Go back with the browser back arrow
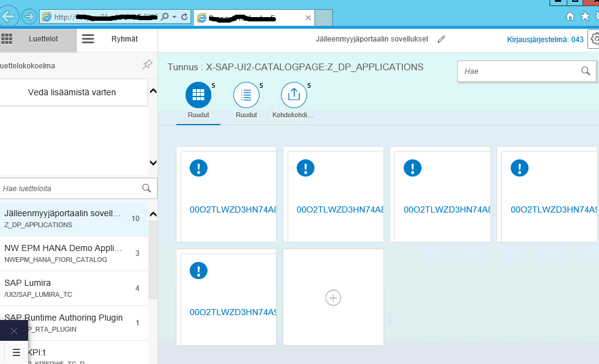Image resolution: width=599 pixels, height=364 pixels. [x=9, y=16]
